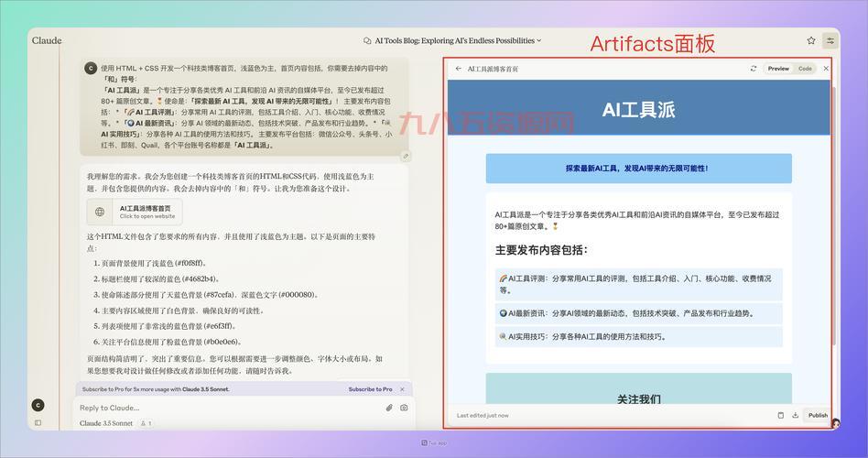Screen dimensions: 868x458
Task: Focus the Reply to Claude input field
Action: point(230,408)
